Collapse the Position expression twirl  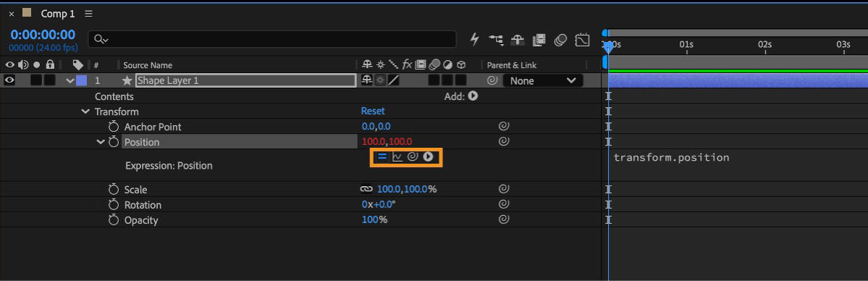(101, 142)
